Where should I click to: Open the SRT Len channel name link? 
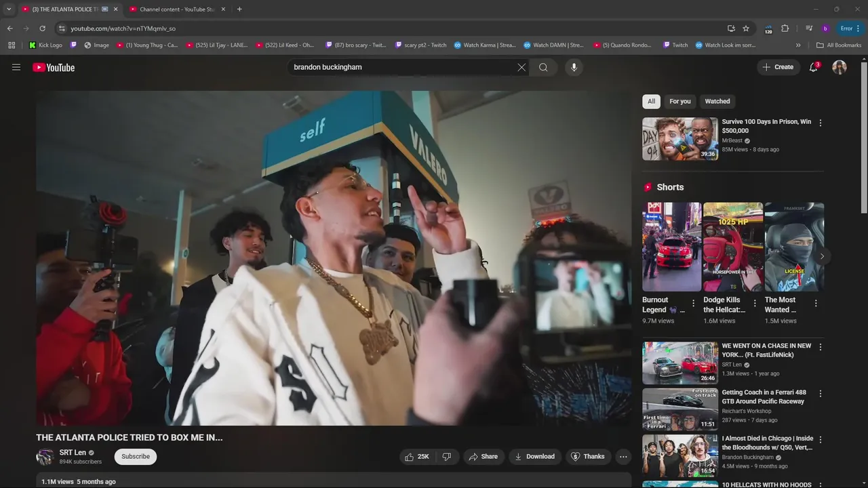[x=73, y=453]
